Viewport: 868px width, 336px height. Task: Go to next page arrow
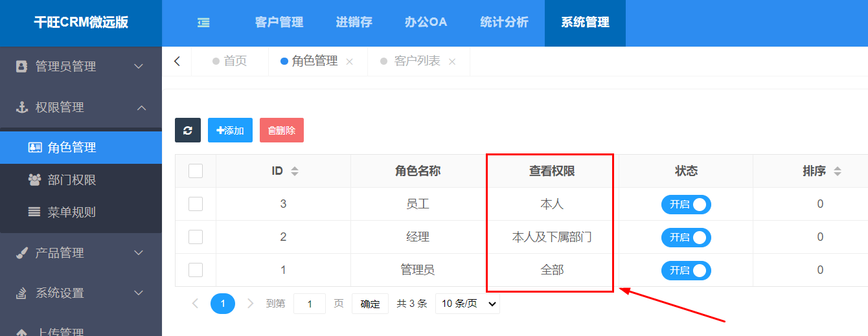coord(251,303)
